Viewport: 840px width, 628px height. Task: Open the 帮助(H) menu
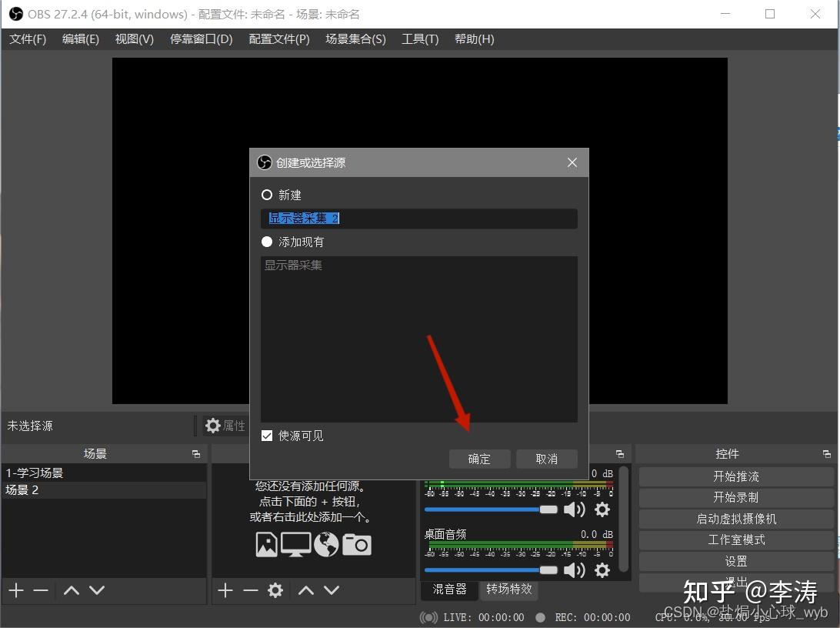click(475, 39)
